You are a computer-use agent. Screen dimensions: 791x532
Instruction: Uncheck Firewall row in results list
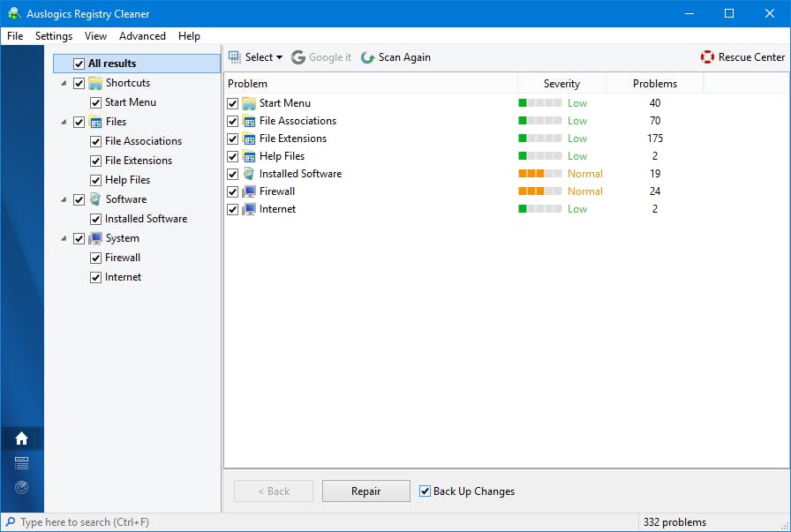click(x=232, y=192)
